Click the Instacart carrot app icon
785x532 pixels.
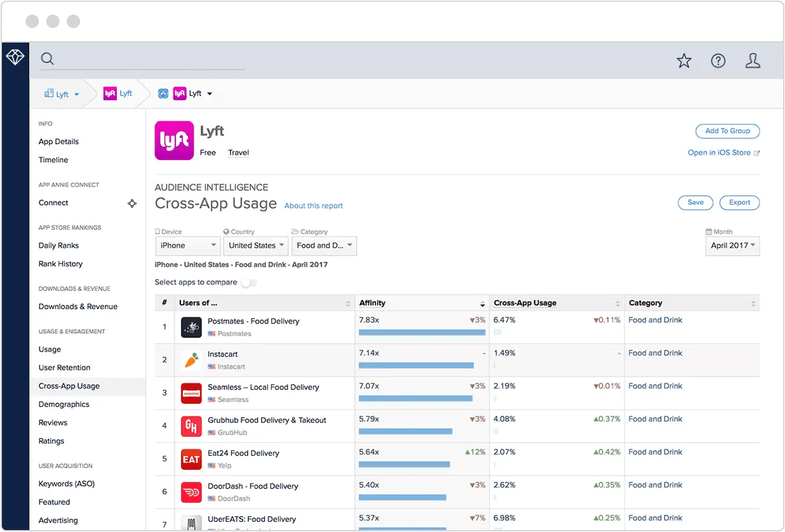191,360
